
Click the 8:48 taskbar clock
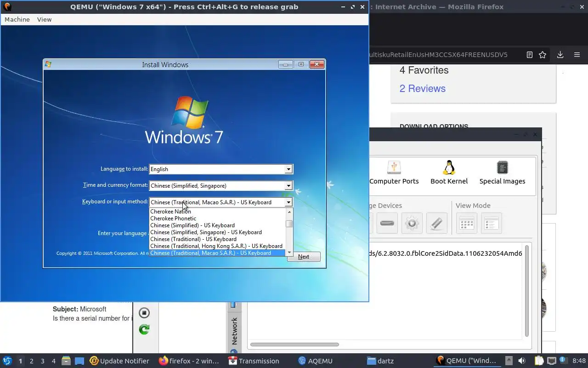coord(579,361)
